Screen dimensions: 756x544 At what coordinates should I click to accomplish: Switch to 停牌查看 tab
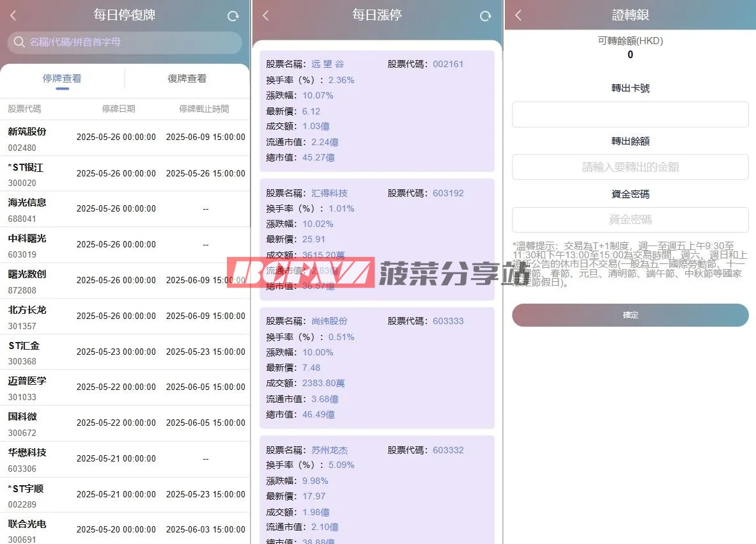[x=62, y=79]
